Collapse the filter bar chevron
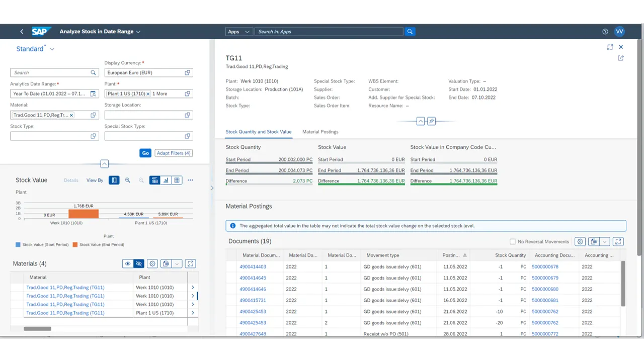This screenshot has height=362, width=644. point(104,164)
